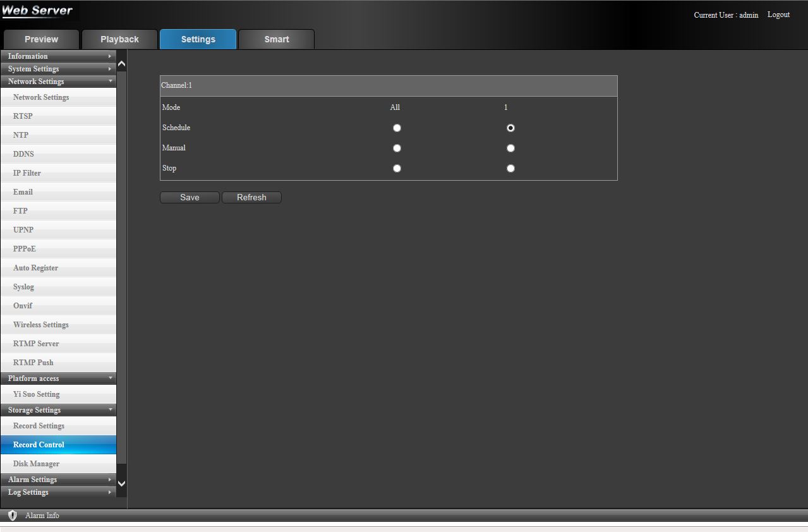Open the Playback tab
The image size is (808, 532).
[x=119, y=39]
